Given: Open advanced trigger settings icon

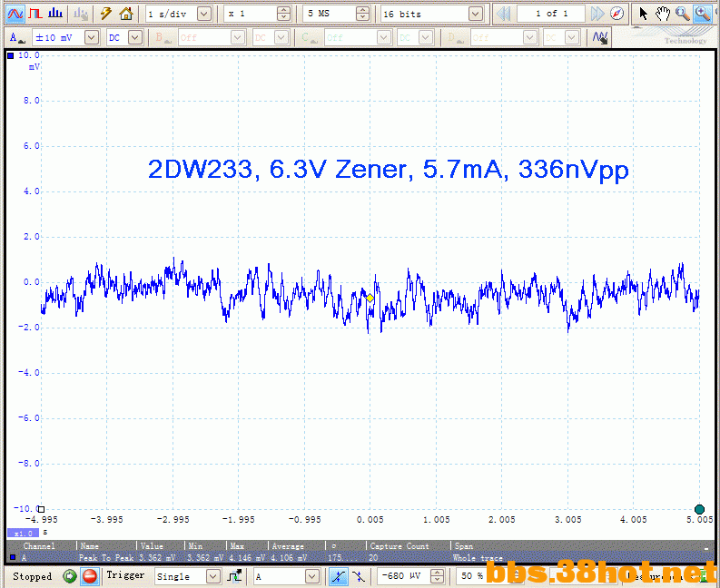Looking at the screenshot, I should click(234, 576).
